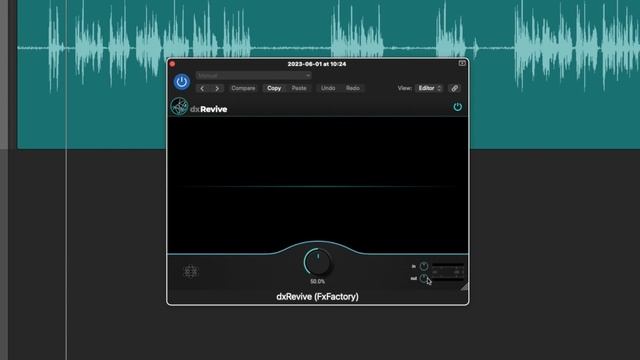Click the out gain knob
The image size is (640, 360).
pyautogui.click(x=424, y=278)
